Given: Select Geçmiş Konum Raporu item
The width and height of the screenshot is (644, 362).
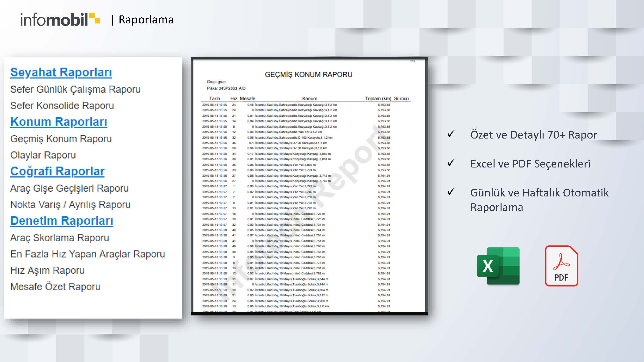Looking at the screenshot, I should pyautogui.click(x=61, y=139).
